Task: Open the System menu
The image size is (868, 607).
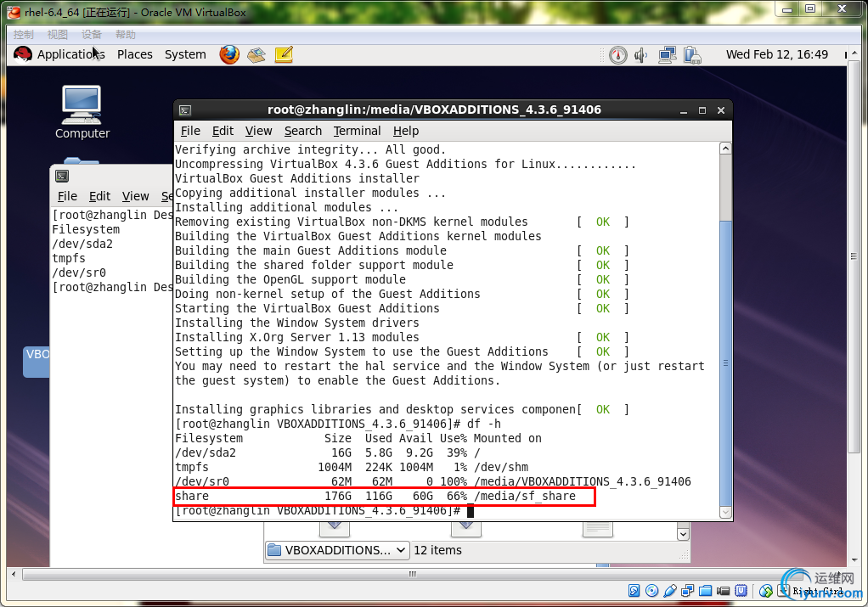Action: tap(185, 54)
